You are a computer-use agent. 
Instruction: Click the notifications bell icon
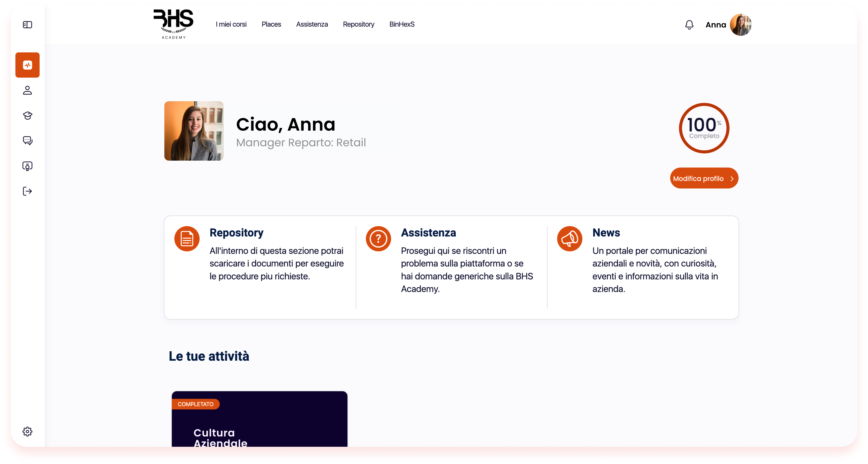pyautogui.click(x=689, y=25)
